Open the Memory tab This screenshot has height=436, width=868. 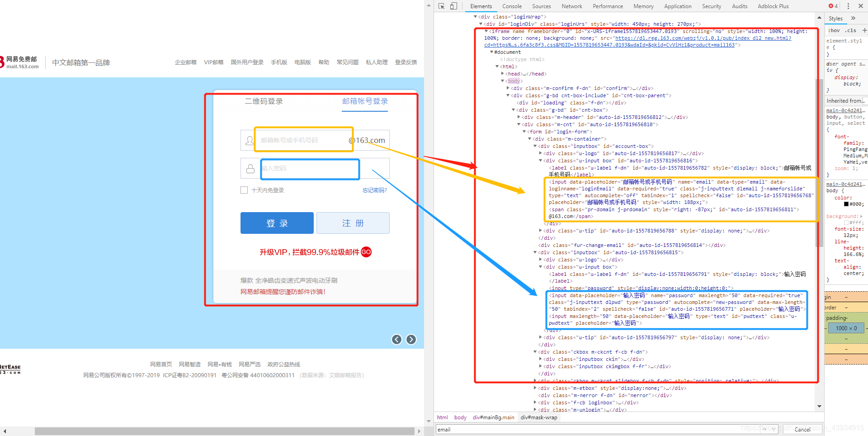coord(644,6)
